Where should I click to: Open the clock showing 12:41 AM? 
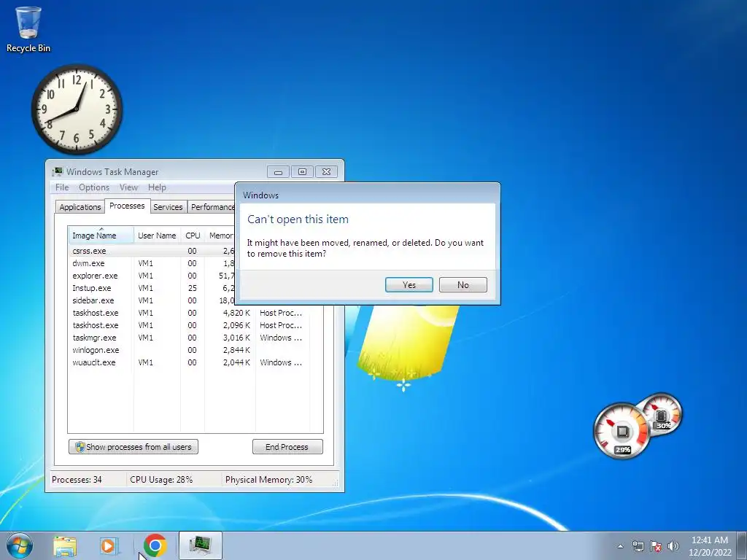point(709,546)
